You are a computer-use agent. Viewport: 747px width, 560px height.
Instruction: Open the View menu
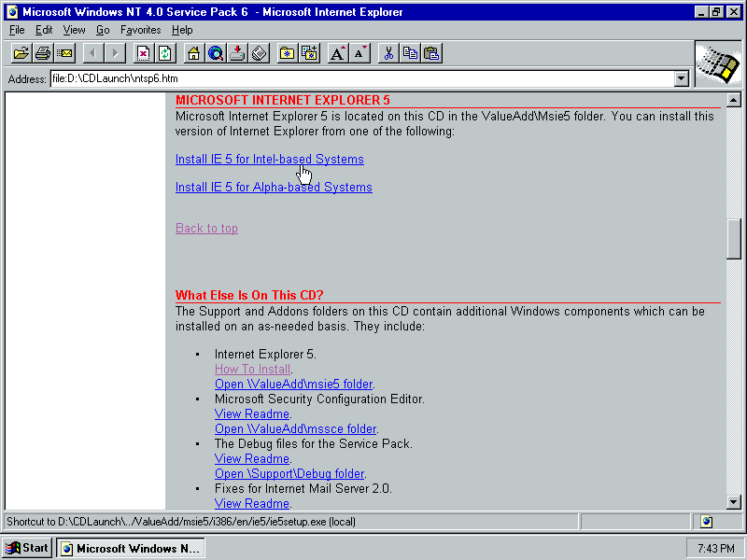point(74,30)
